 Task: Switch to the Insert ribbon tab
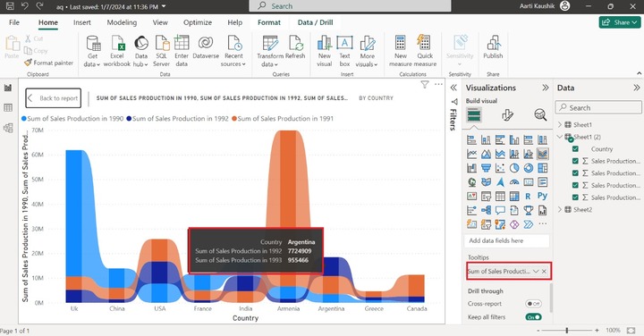click(82, 22)
